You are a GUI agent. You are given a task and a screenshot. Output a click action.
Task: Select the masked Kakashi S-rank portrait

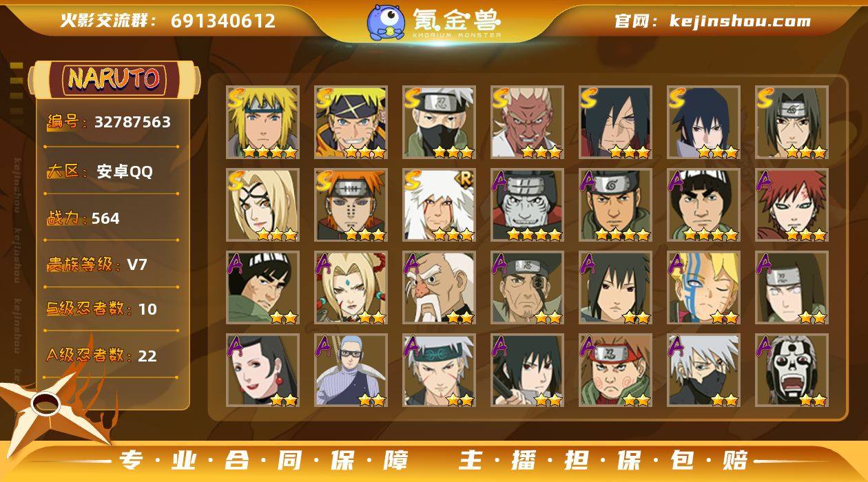pyautogui.click(x=439, y=123)
